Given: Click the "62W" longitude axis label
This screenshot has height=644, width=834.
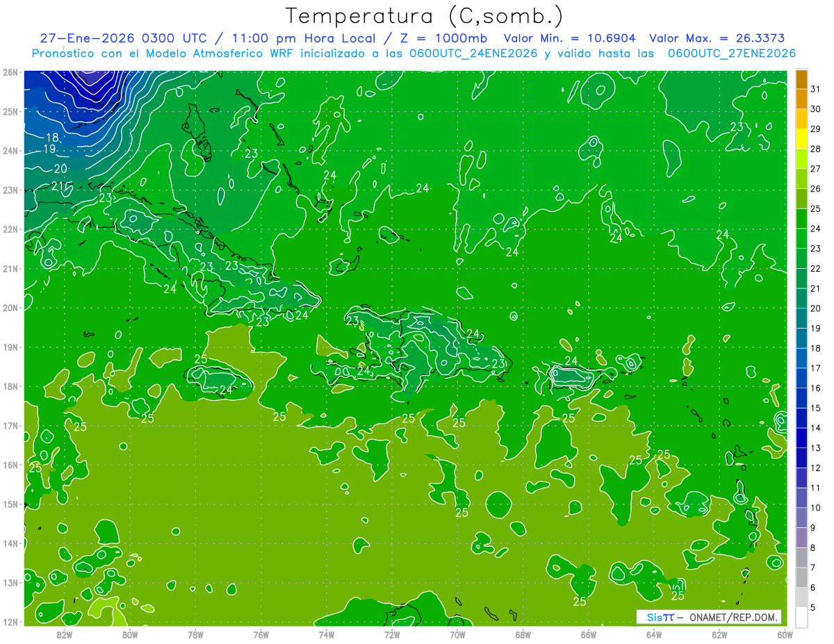Looking at the screenshot, I should (719, 634).
